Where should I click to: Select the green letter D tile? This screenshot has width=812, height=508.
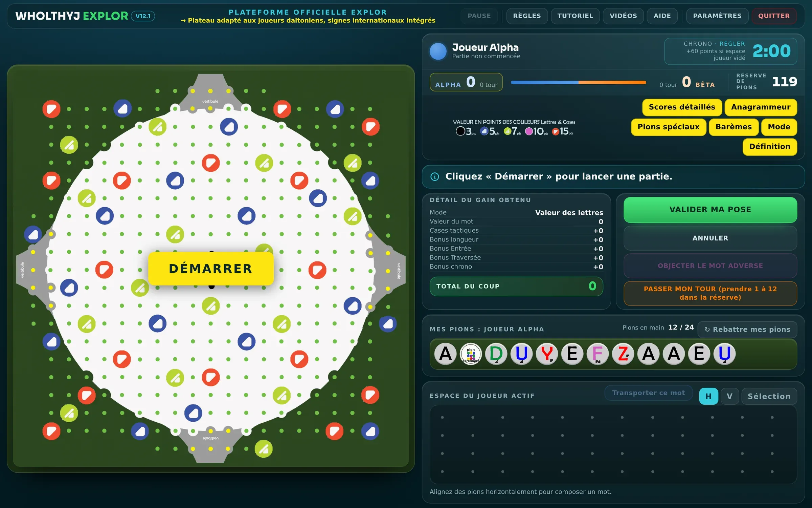(496, 354)
